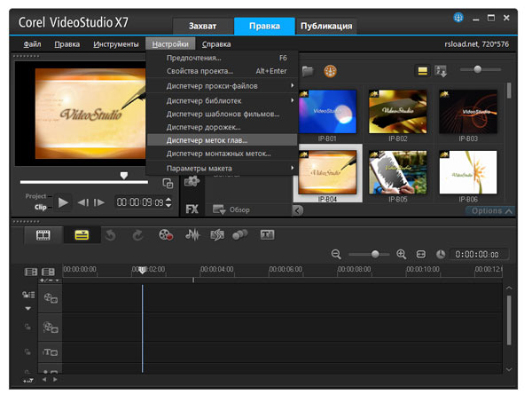Click the timeline playhead marker

(142, 271)
